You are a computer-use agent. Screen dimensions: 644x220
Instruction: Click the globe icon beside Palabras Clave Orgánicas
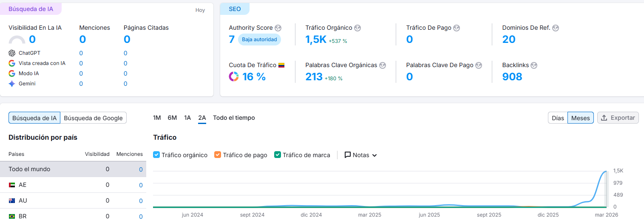[383, 65]
